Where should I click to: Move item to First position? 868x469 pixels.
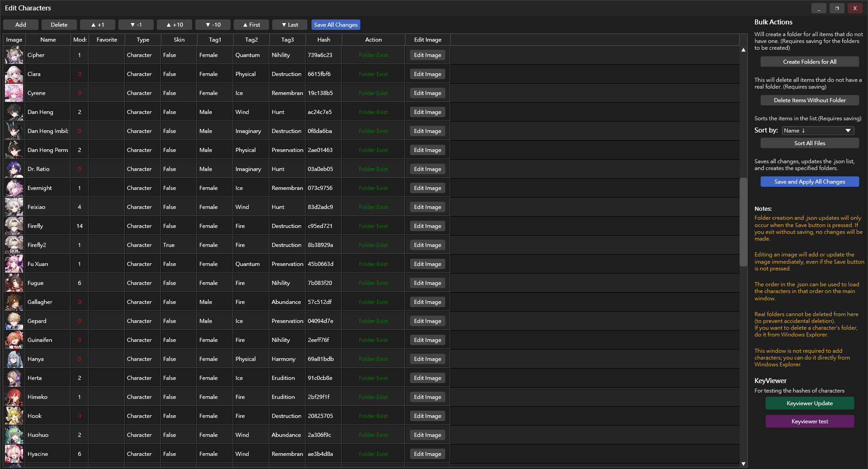(x=251, y=25)
